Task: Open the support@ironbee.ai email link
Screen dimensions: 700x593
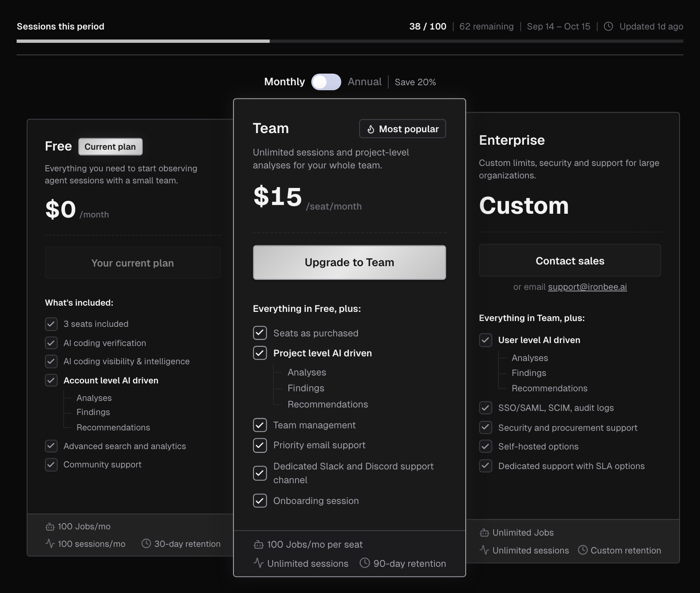Action: 587,287
